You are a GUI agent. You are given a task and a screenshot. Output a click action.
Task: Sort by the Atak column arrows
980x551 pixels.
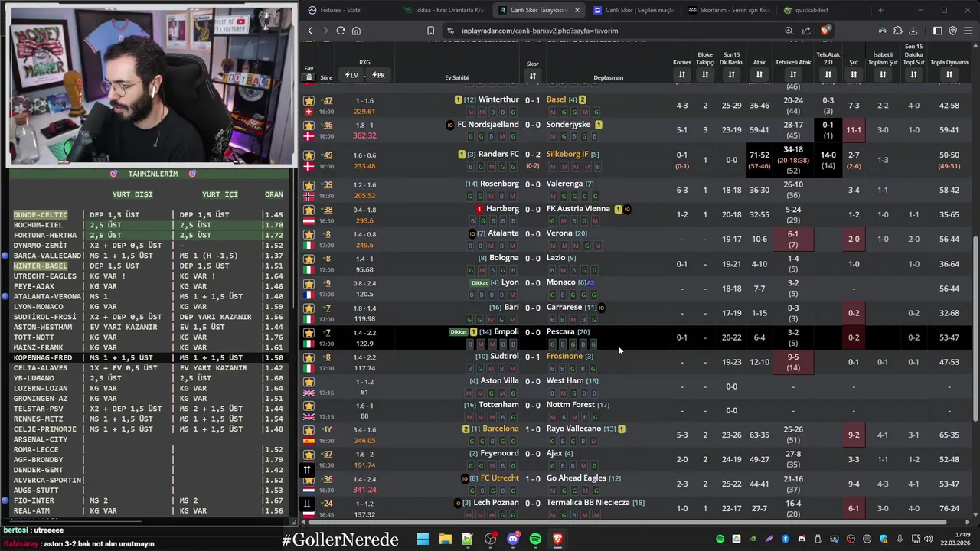(759, 74)
